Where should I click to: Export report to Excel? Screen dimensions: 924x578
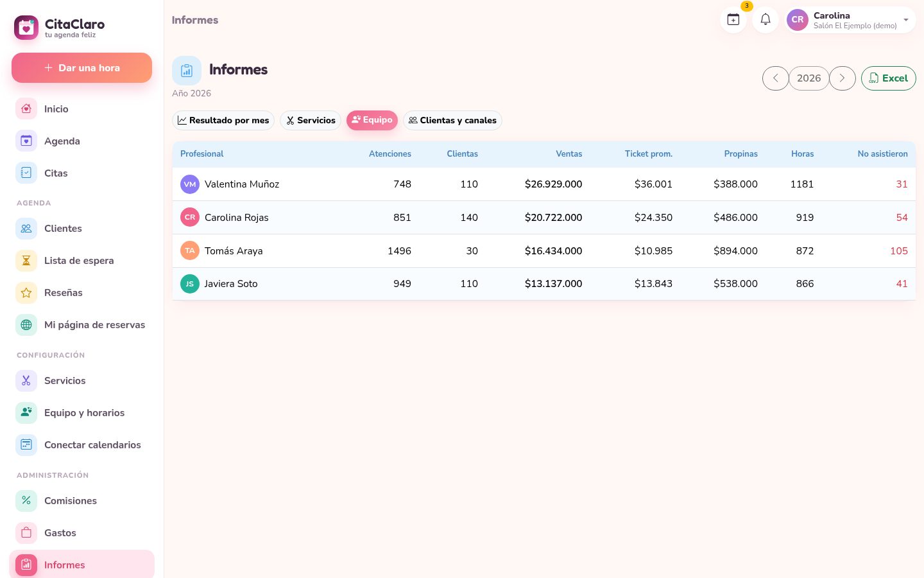[889, 78]
